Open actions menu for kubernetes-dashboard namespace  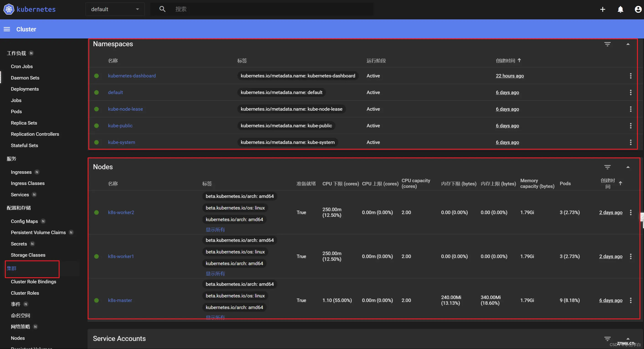[x=631, y=76]
